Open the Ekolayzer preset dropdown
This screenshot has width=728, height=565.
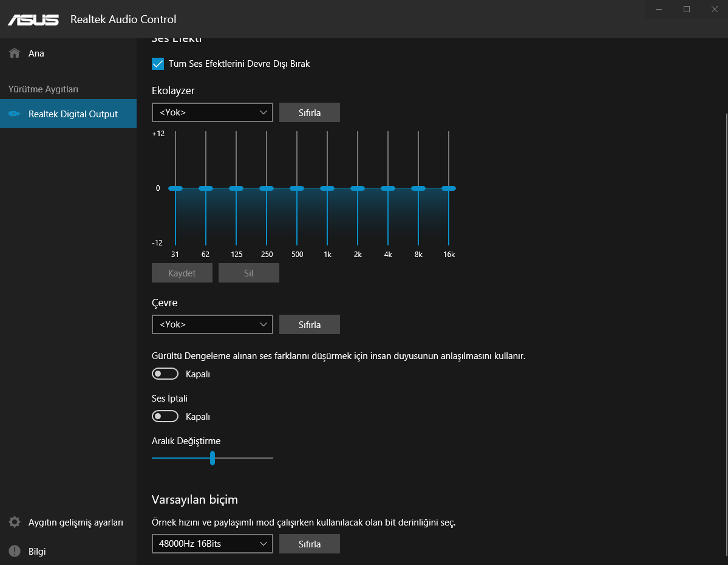pyautogui.click(x=212, y=112)
